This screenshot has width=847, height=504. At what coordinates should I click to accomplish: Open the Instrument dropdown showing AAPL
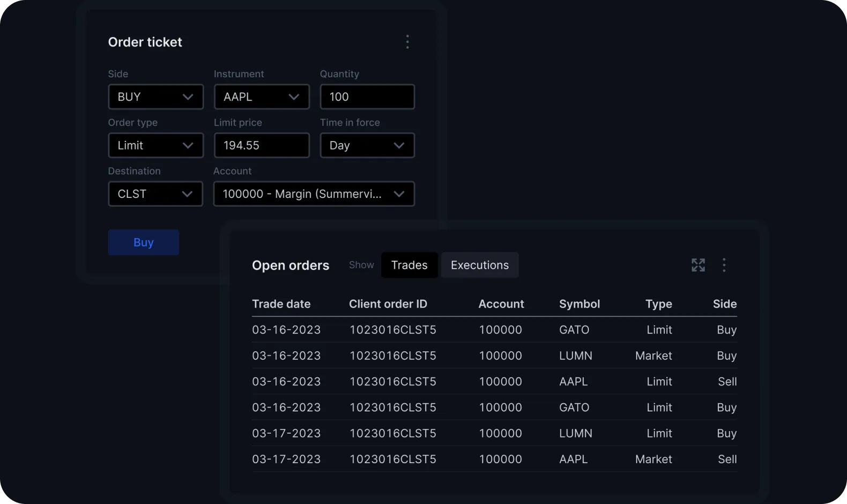click(262, 97)
